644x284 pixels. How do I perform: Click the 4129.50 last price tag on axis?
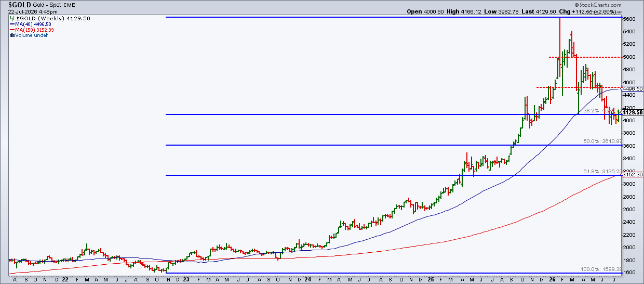point(634,112)
